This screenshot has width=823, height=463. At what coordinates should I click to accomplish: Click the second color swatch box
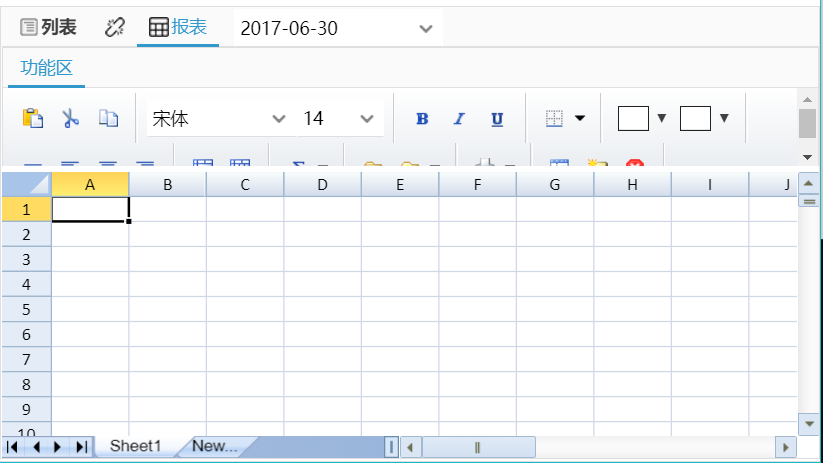(x=695, y=118)
